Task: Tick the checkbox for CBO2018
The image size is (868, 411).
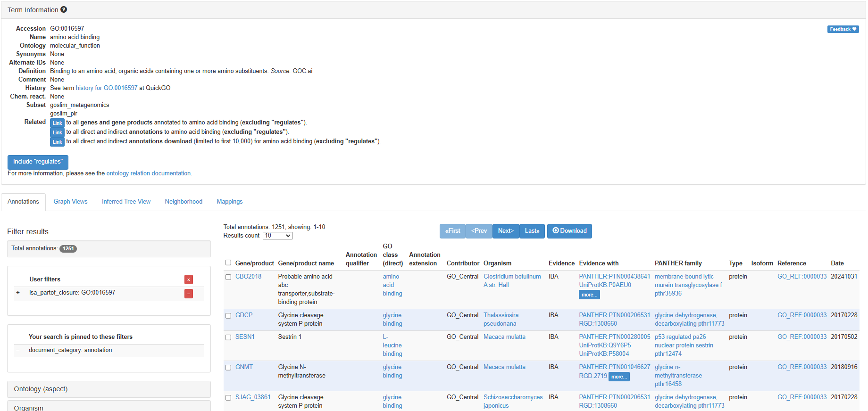Action: [228, 277]
